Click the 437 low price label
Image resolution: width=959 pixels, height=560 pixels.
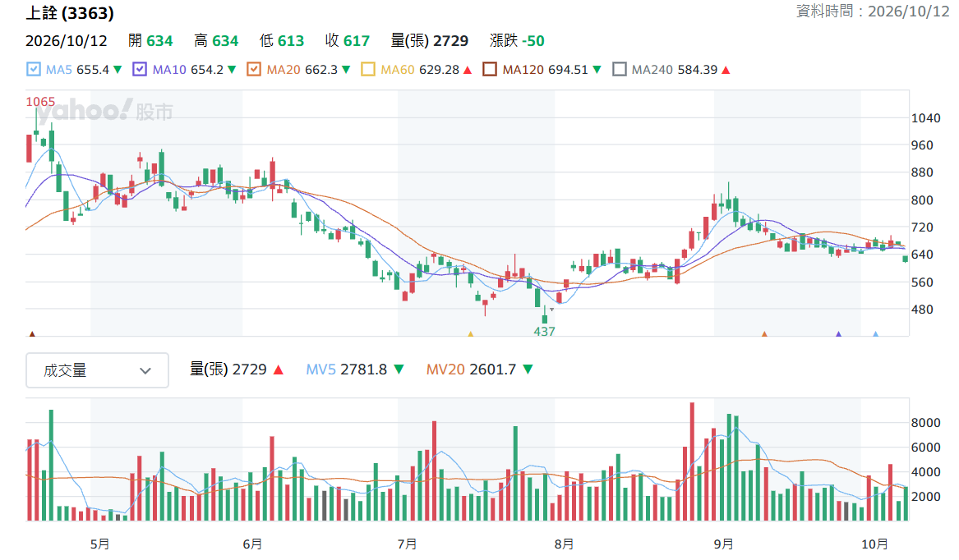[544, 332]
